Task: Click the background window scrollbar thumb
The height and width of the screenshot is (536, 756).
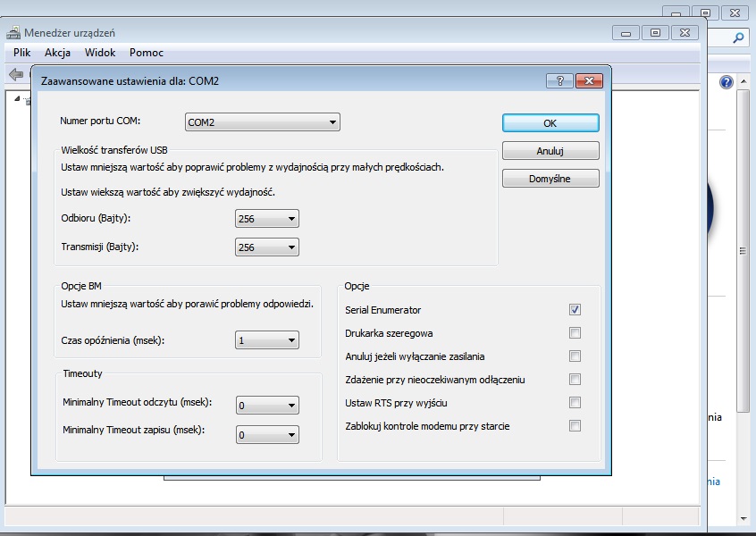Action: click(x=743, y=251)
